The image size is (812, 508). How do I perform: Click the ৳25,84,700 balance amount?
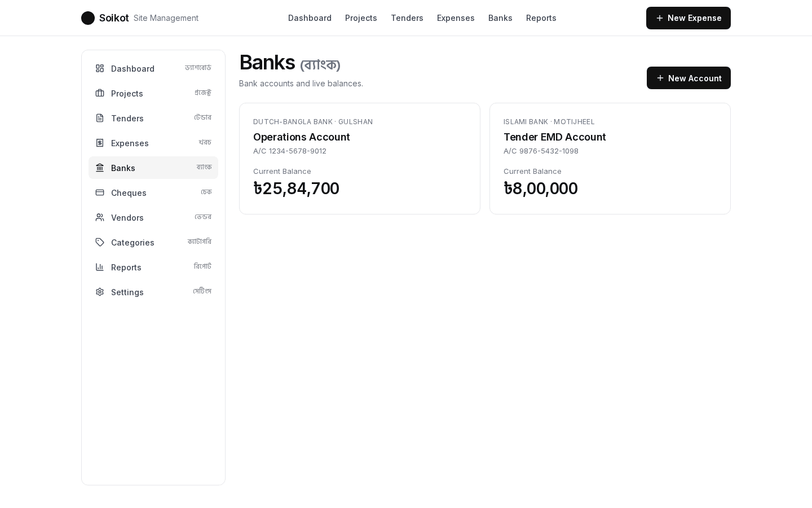(x=296, y=188)
